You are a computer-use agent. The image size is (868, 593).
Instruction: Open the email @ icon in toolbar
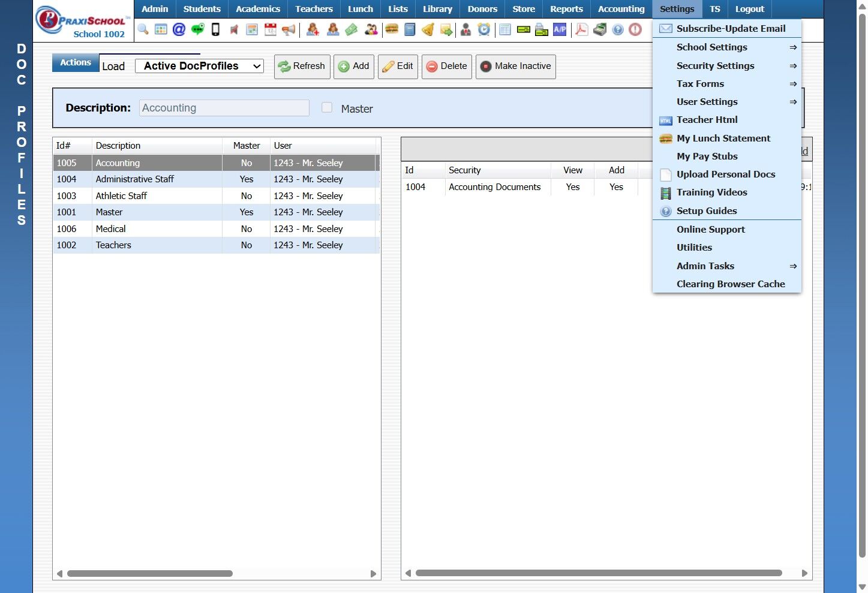point(179,29)
